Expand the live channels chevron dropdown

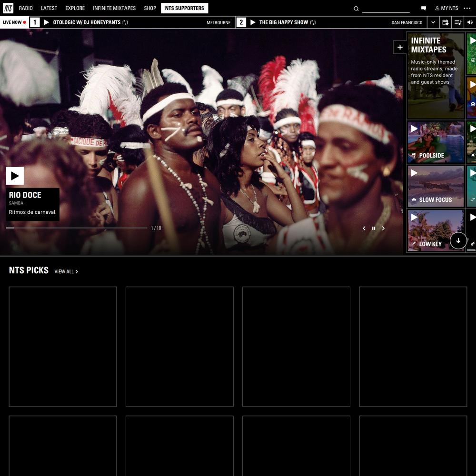click(433, 22)
